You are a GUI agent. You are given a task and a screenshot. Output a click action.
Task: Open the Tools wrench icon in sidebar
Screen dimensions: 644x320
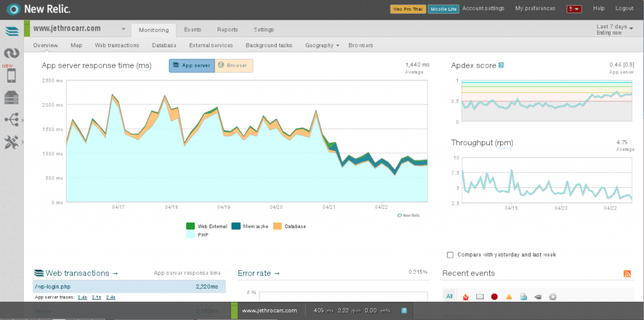pos(11,142)
